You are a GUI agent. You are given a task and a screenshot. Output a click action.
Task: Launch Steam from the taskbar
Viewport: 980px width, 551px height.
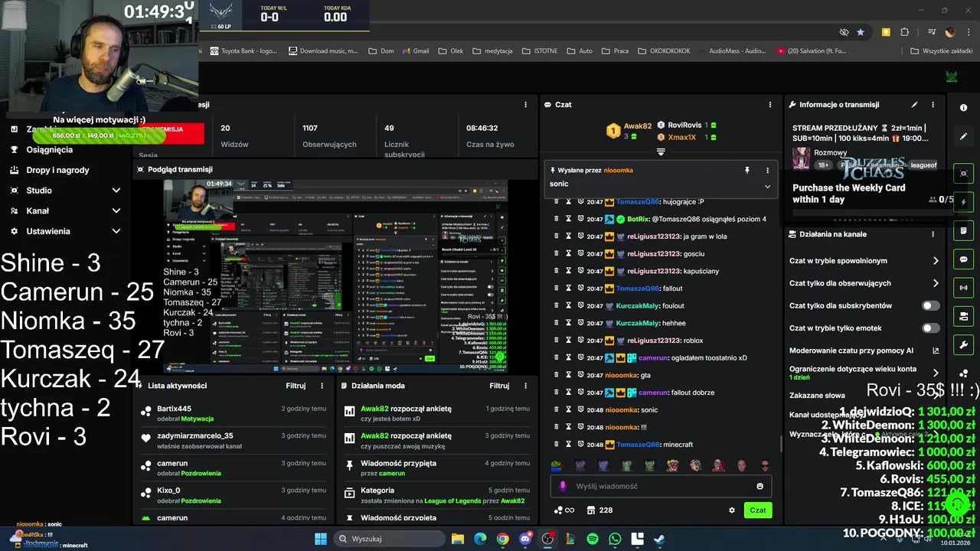[x=658, y=539]
